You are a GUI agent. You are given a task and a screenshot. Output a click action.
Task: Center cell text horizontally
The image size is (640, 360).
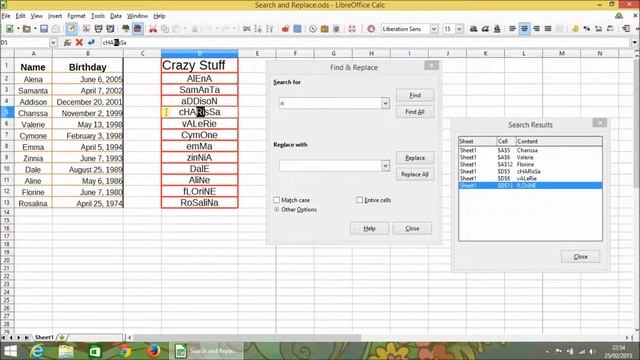tap(524, 29)
